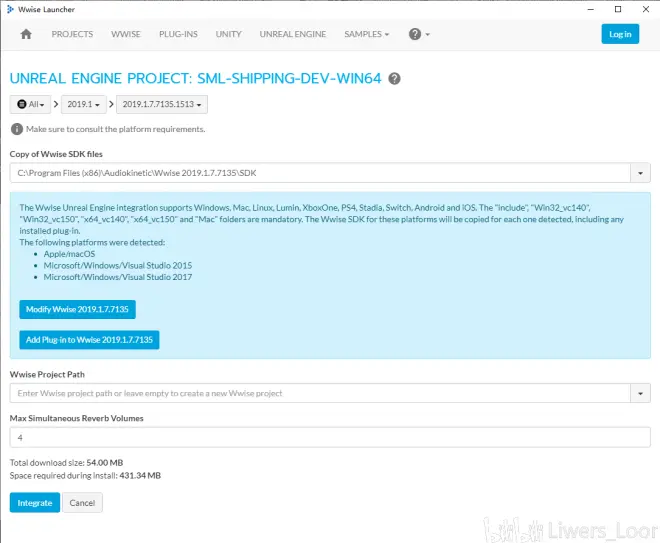This screenshot has height=543, width=660.
Task: Click Add Plug-in to Wwise 2019.1.7.7135
Action: click(89, 340)
